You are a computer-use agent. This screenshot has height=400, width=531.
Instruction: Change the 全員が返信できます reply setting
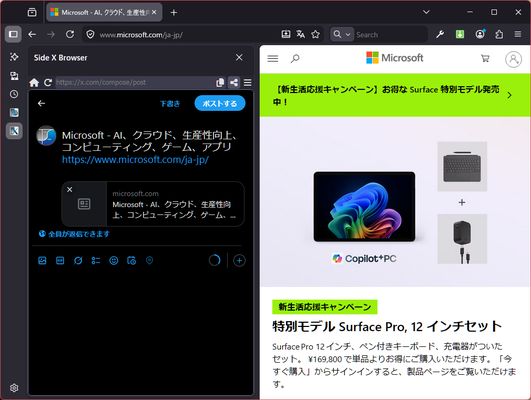(74, 234)
